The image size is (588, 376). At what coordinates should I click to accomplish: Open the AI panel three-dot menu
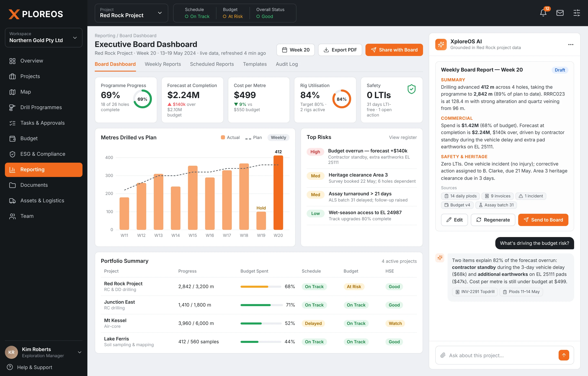click(571, 45)
